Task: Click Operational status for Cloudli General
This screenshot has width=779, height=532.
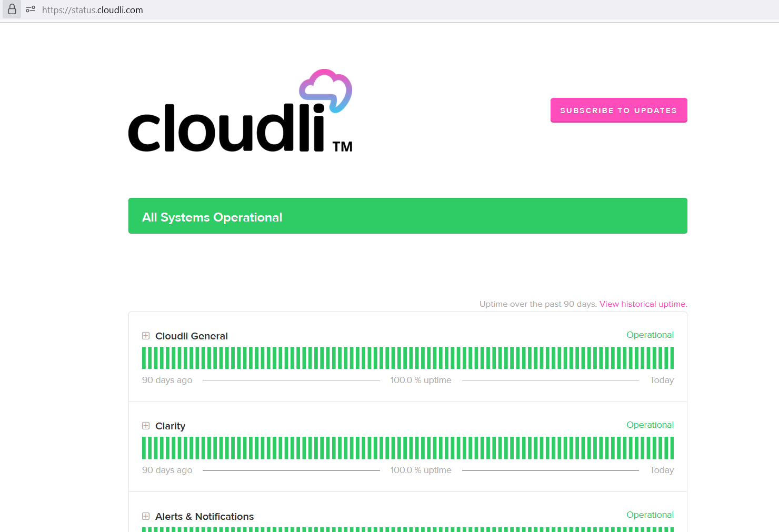Action: click(x=650, y=335)
